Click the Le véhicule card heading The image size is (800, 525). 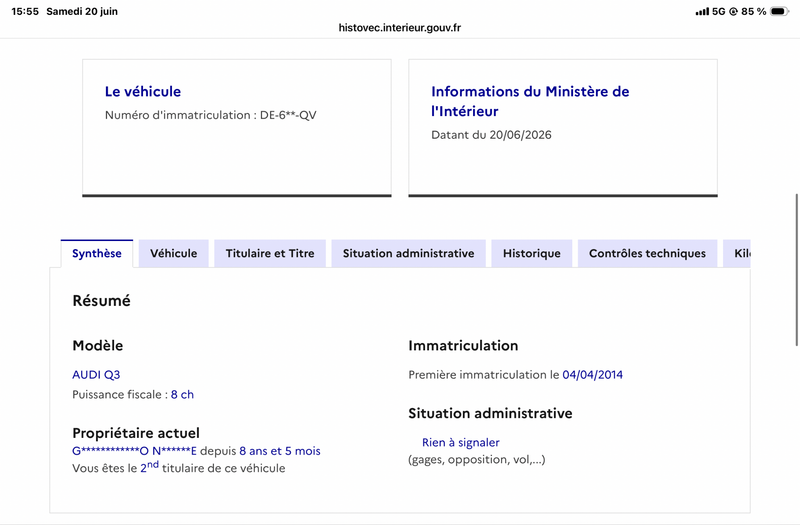[x=143, y=91]
